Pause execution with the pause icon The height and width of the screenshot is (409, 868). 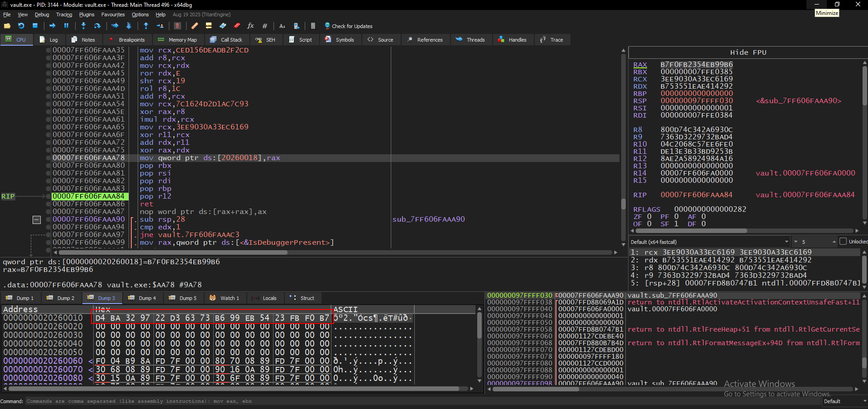pyautogui.click(x=66, y=26)
